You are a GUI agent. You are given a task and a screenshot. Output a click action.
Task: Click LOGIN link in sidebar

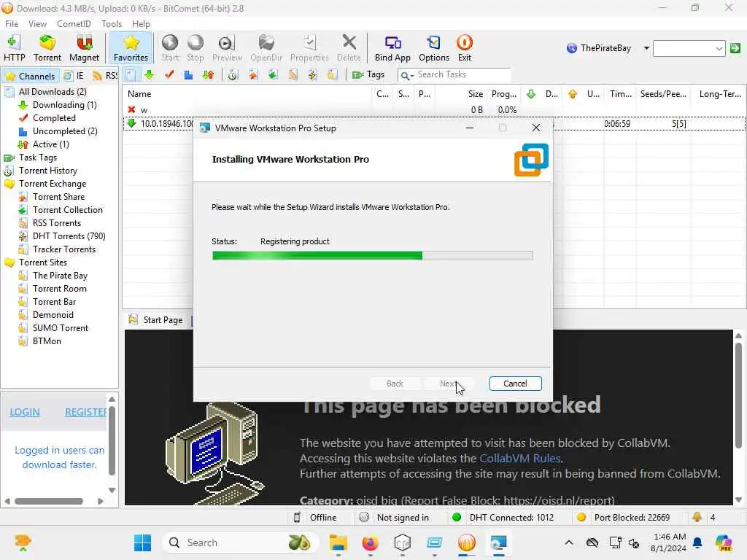click(x=25, y=413)
